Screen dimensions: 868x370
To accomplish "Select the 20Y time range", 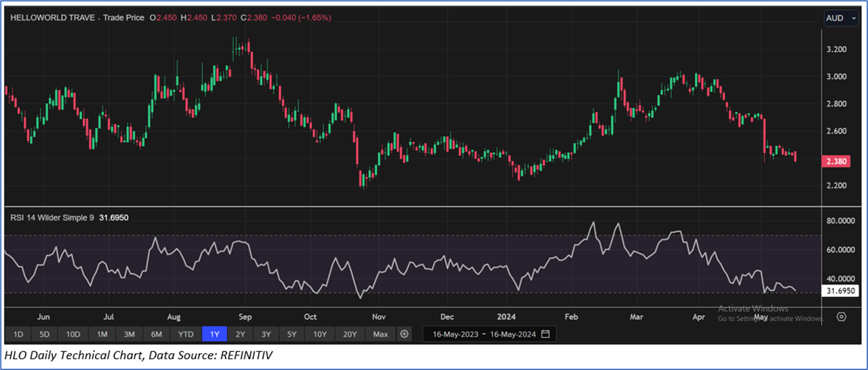I will pyautogui.click(x=350, y=334).
